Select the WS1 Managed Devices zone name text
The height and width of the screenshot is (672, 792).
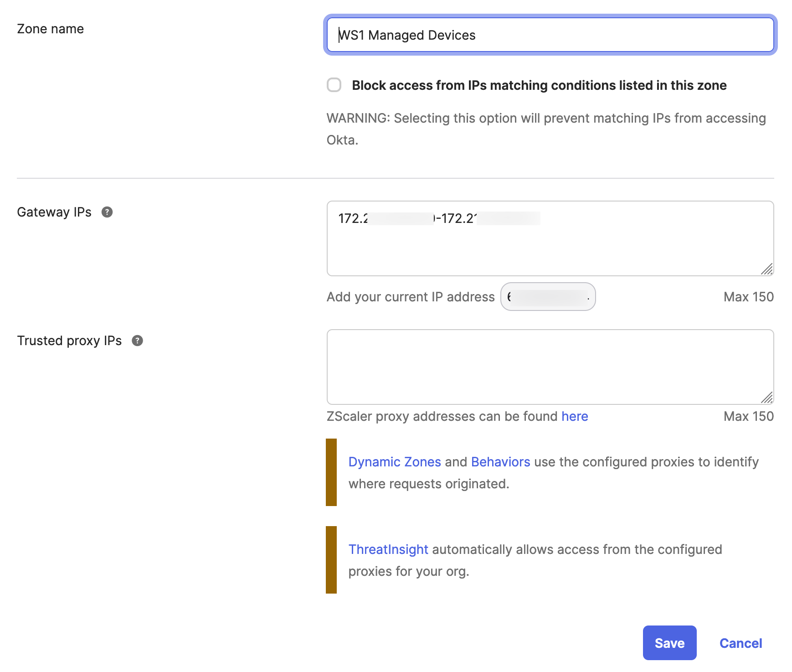coord(407,35)
